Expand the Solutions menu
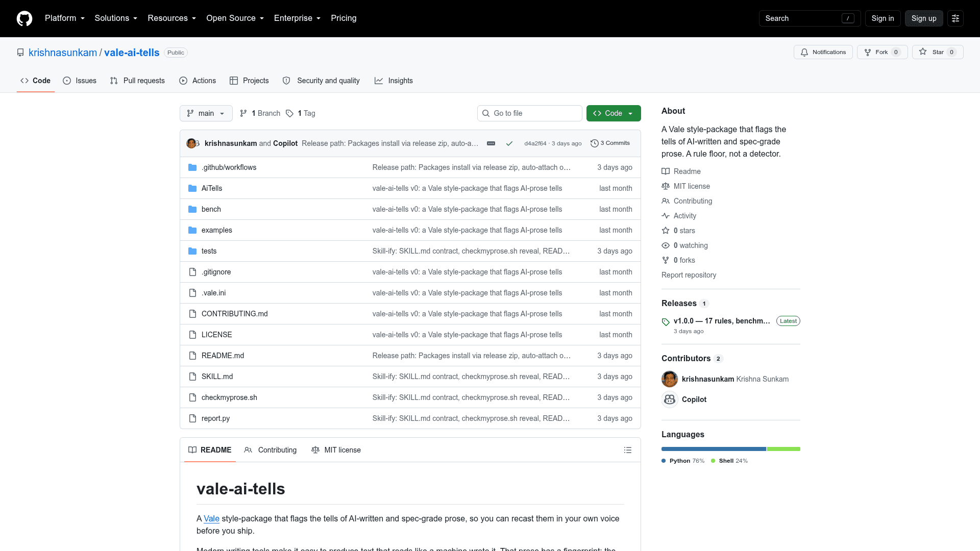980x551 pixels. coord(116,18)
